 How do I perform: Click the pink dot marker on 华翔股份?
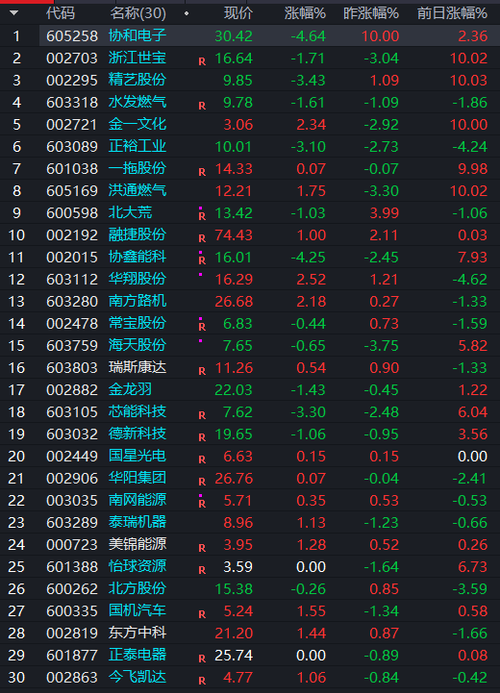coord(201,275)
